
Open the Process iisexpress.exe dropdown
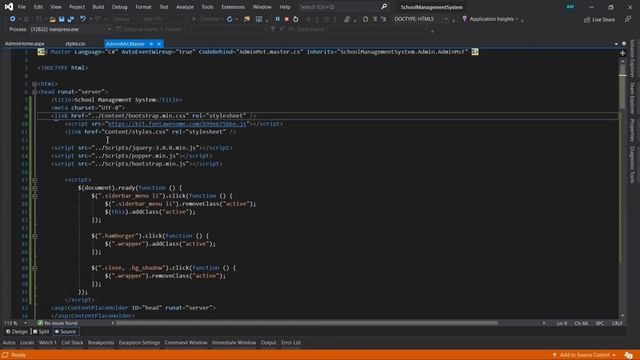(x=71, y=29)
